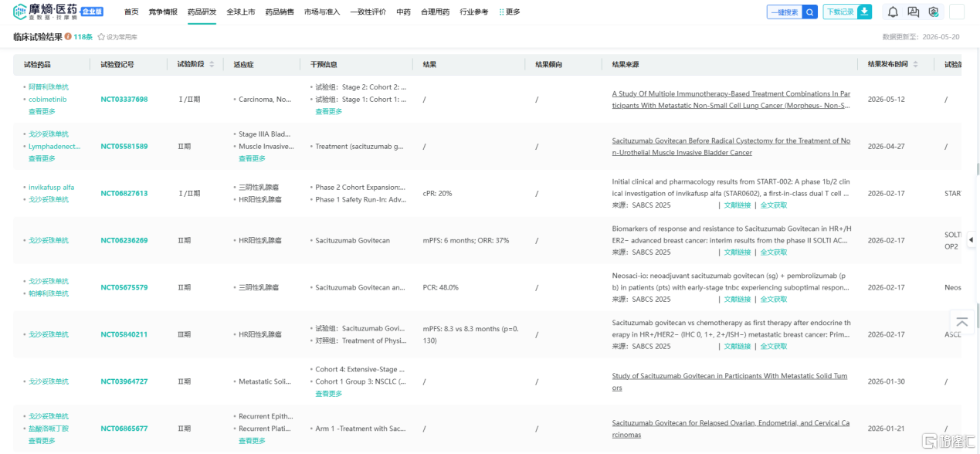The height and width of the screenshot is (454, 980).
Task: Click the orange info icon beside 临床试验结果
Action: pos(68,36)
